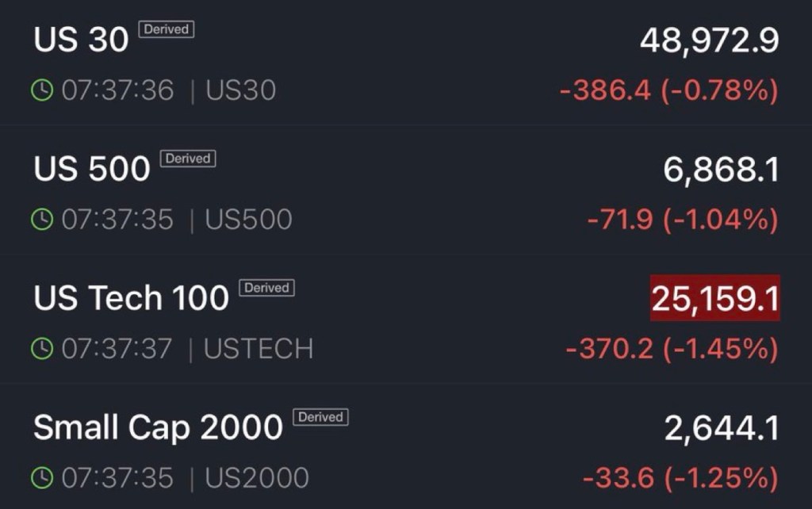The height and width of the screenshot is (509, 812).
Task: Select the US Tech 100 index name
Action: pyautogui.click(x=131, y=298)
